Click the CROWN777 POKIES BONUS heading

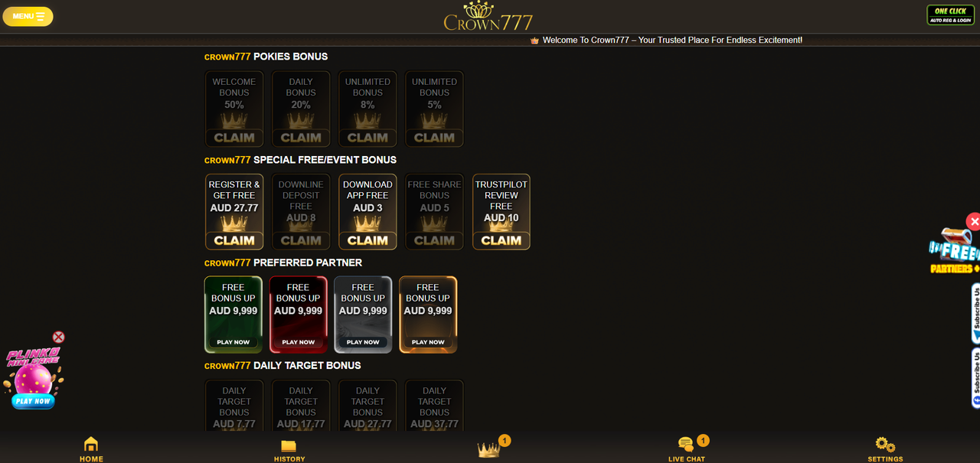tap(266, 57)
